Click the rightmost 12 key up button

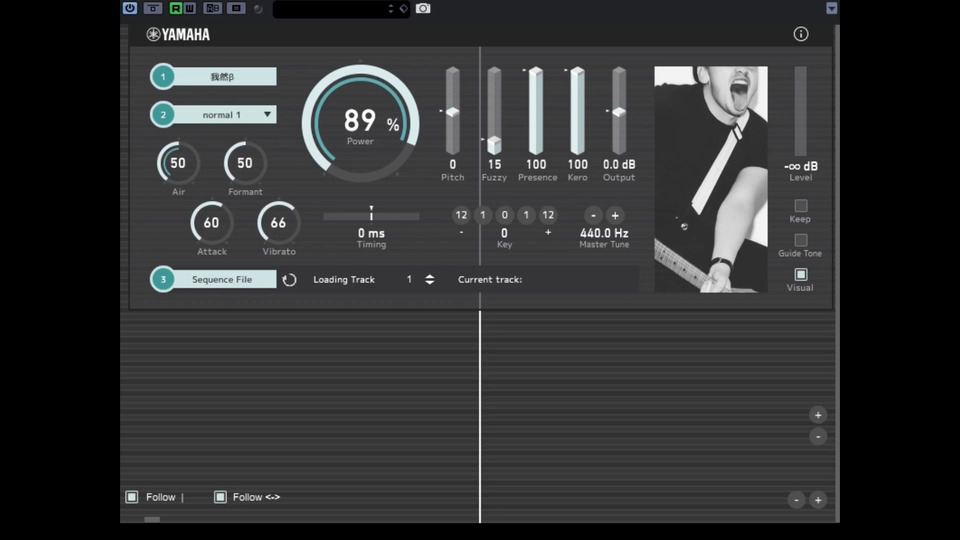[x=548, y=215]
